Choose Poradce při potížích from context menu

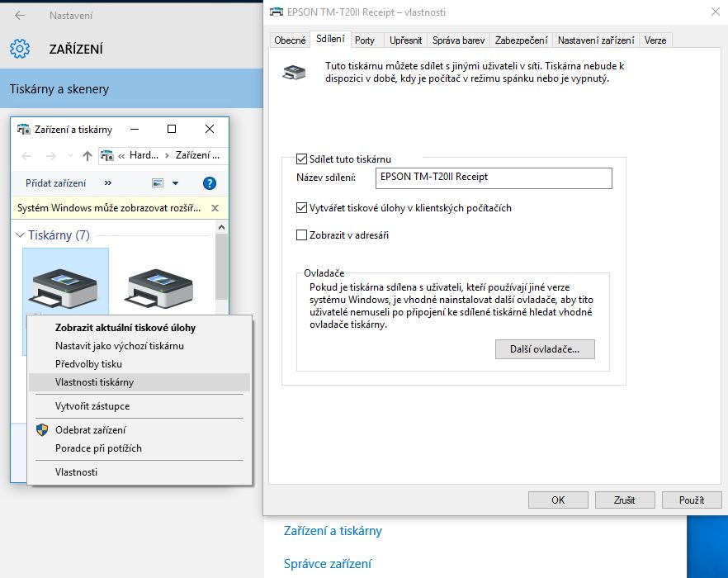click(x=139, y=448)
